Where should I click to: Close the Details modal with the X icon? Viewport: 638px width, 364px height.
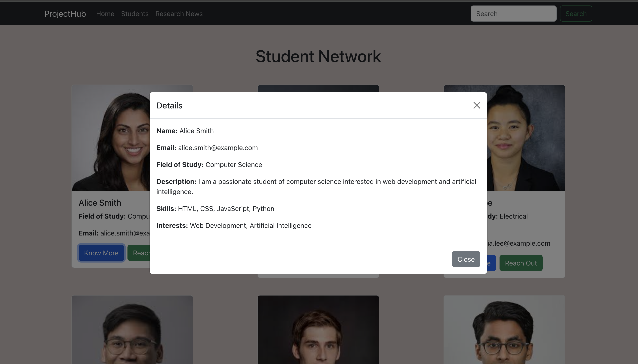pos(476,105)
